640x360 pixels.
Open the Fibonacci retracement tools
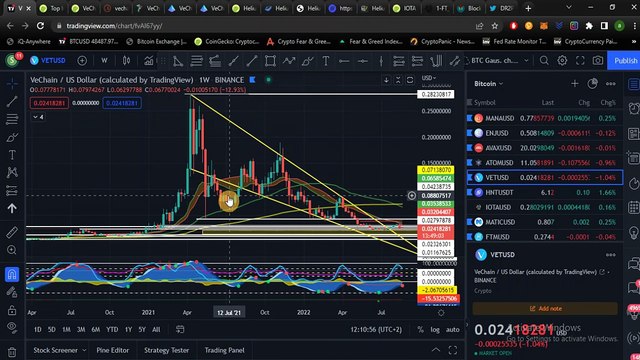12,119
